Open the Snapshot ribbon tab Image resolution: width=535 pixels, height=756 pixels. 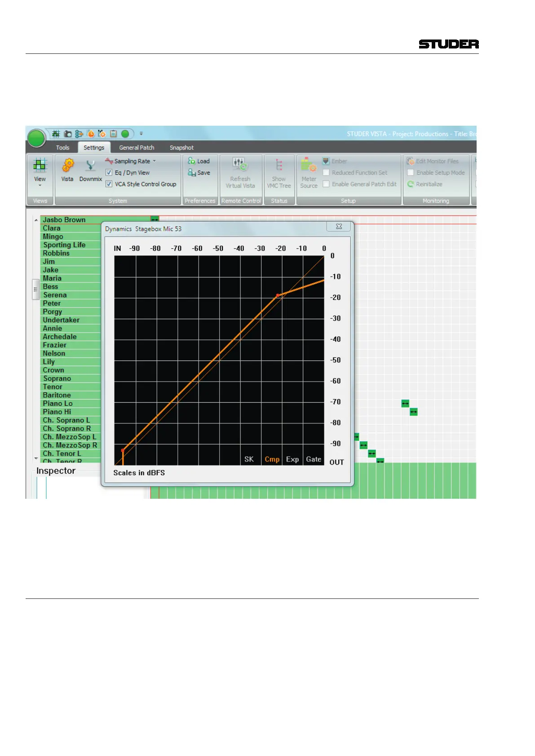click(181, 147)
